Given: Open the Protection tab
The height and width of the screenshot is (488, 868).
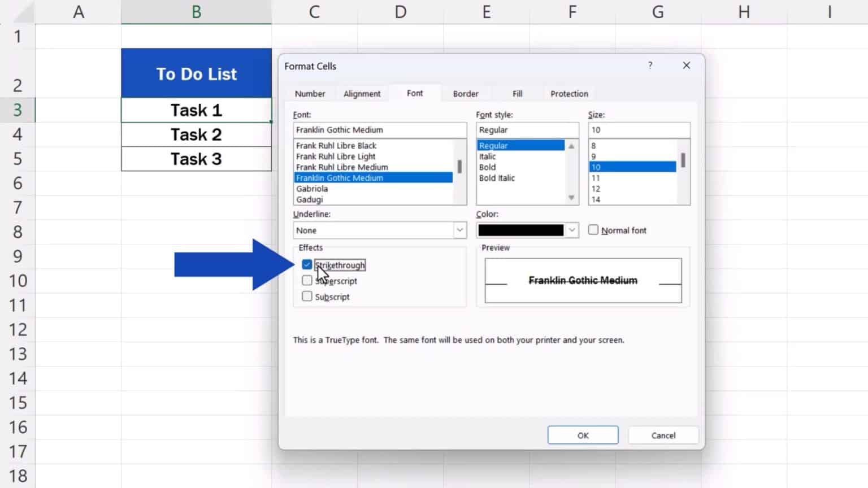Looking at the screenshot, I should [x=568, y=93].
